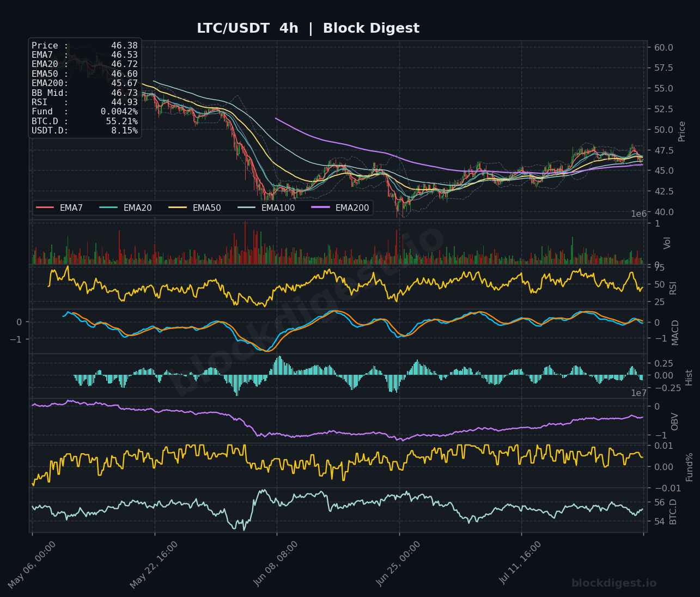Screen dimensions: 700x597
Task: Click the 47.5 price tick label
Action: [x=664, y=150]
